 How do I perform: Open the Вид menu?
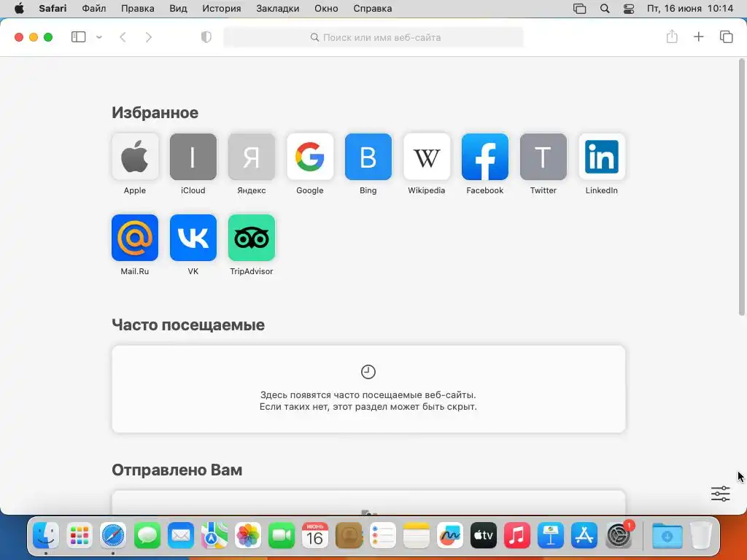pyautogui.click(x=178, y=9)
